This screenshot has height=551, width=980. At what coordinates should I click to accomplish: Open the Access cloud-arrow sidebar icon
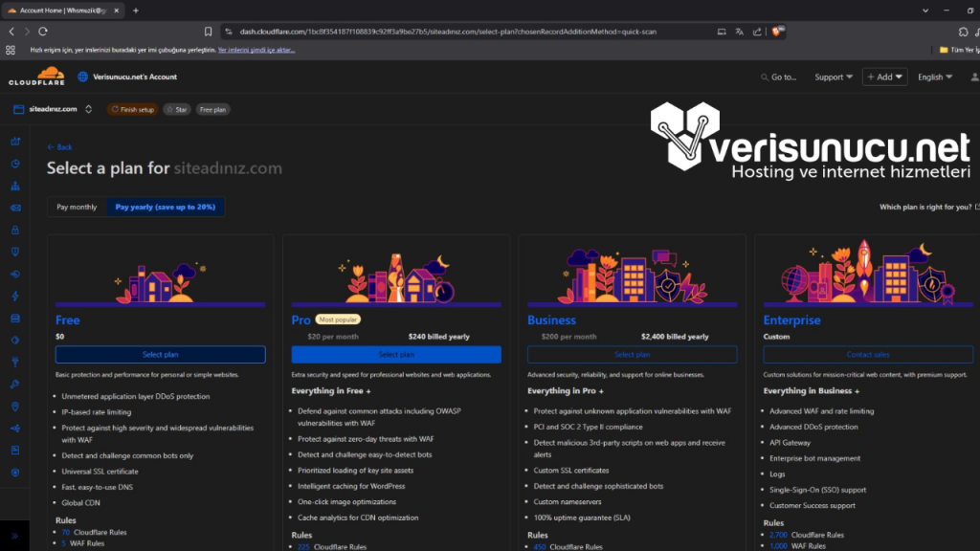pos(15,275)
